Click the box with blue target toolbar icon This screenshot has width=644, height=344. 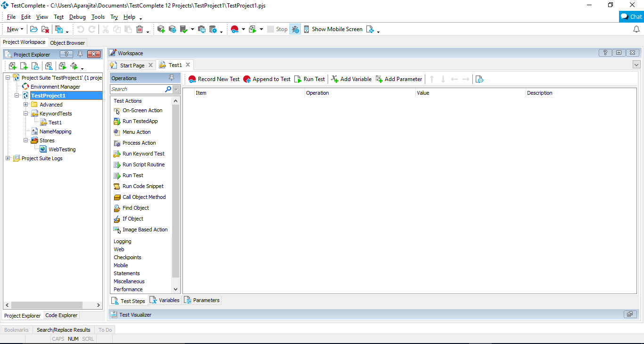[x=173, y=29]
